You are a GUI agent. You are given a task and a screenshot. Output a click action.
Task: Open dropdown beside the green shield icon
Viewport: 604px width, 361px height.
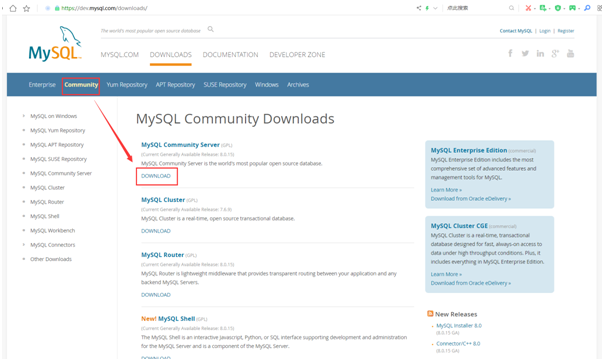pos(564,8)
